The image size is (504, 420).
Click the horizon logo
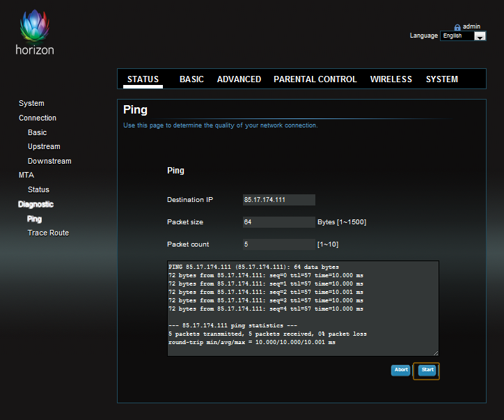click(35, 32)
